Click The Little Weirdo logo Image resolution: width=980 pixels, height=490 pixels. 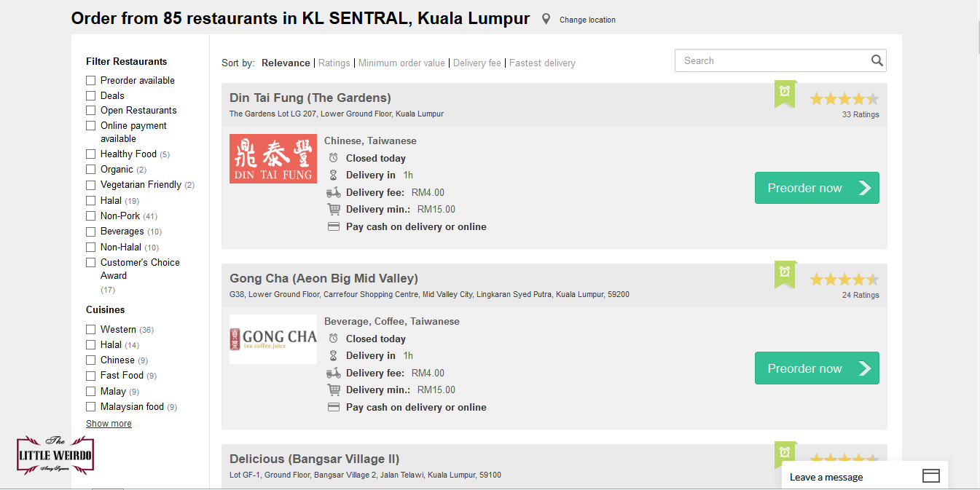(x=55, y=456)
